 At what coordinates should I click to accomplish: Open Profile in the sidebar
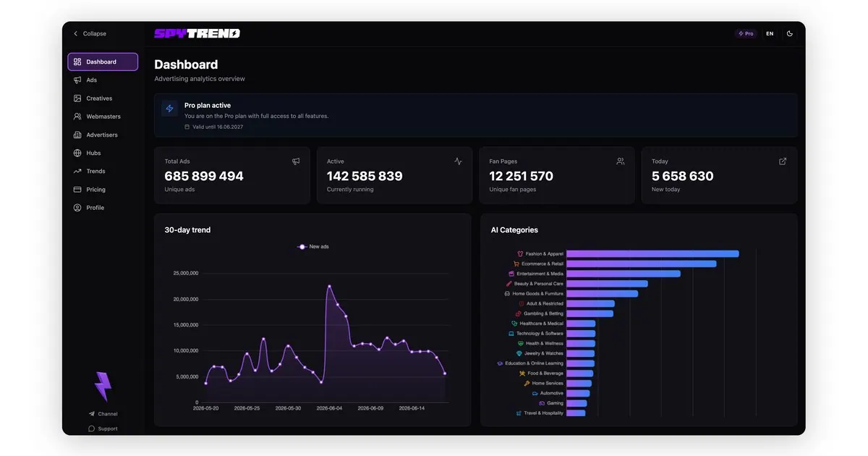click(x=103, y=208)
